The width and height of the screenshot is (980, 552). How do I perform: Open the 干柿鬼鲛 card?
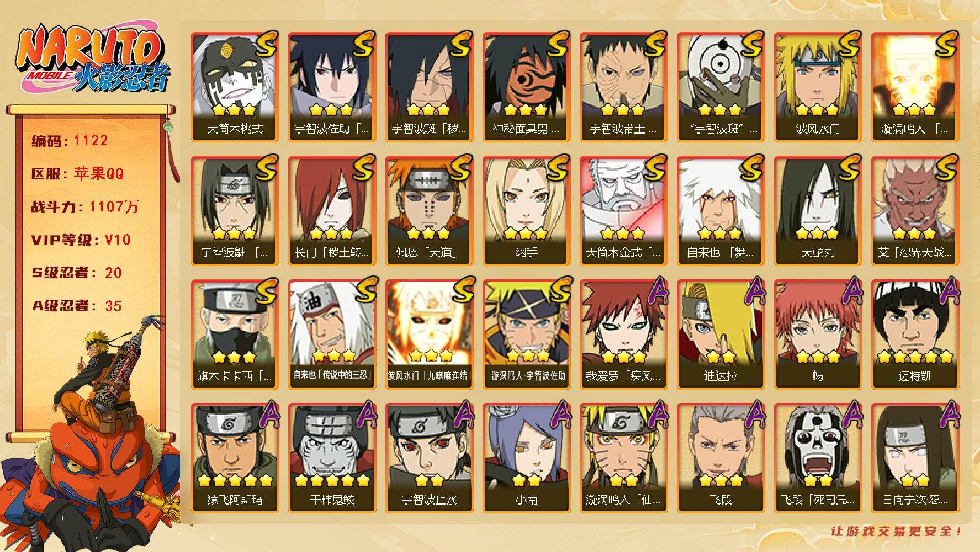pyautogui.click(x=332, y=458)
